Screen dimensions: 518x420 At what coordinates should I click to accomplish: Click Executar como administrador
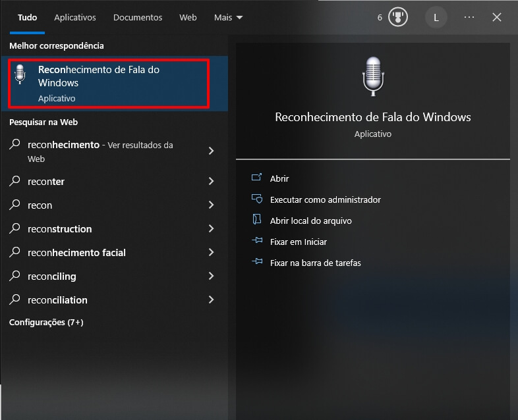(326, 199)
